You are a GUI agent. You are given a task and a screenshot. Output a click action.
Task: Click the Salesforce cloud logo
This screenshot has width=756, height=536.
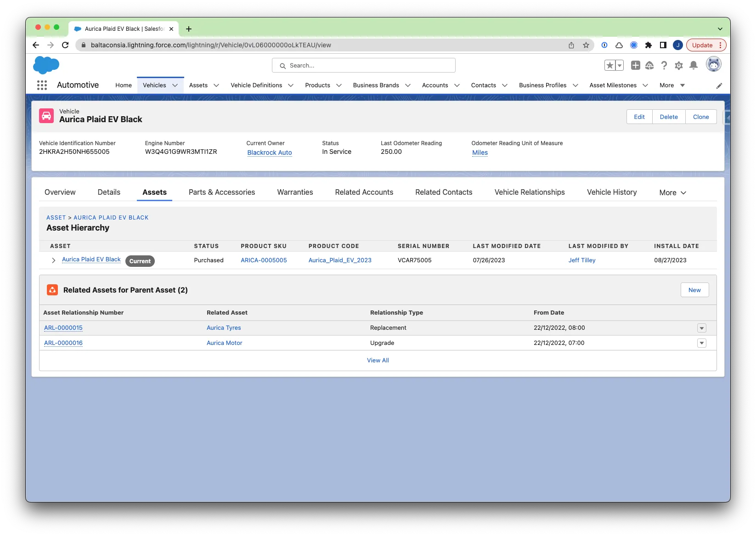[46, 65]
